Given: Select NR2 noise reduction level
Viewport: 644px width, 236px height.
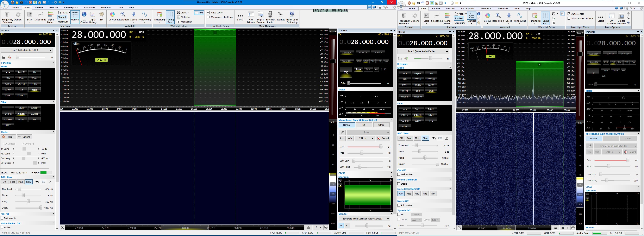Looking at the screenshot, I should 417,194.
